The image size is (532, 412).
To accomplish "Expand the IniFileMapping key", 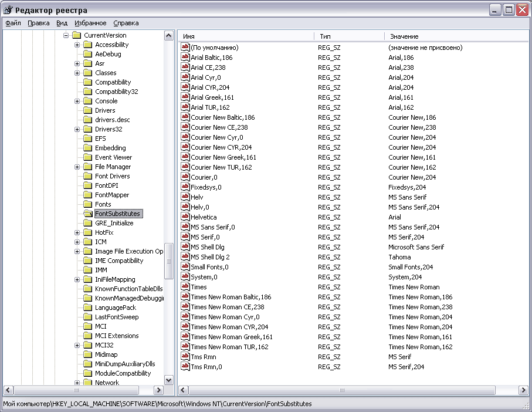I will (77, 279).
